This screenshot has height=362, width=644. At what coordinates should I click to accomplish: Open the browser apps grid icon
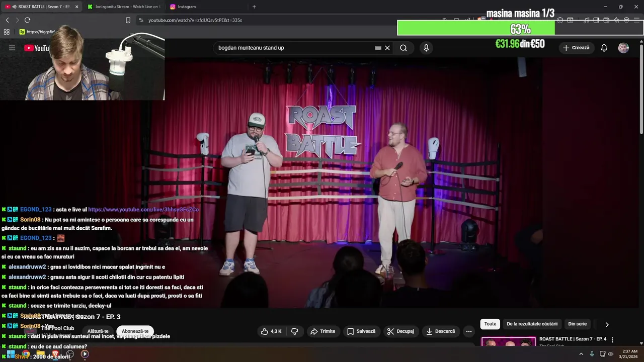pos(7,32)
